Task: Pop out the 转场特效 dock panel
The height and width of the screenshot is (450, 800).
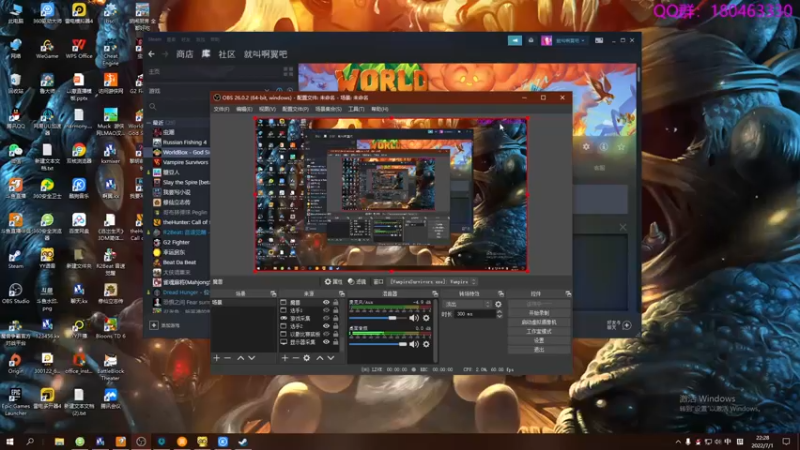Action: coord(501,294)
